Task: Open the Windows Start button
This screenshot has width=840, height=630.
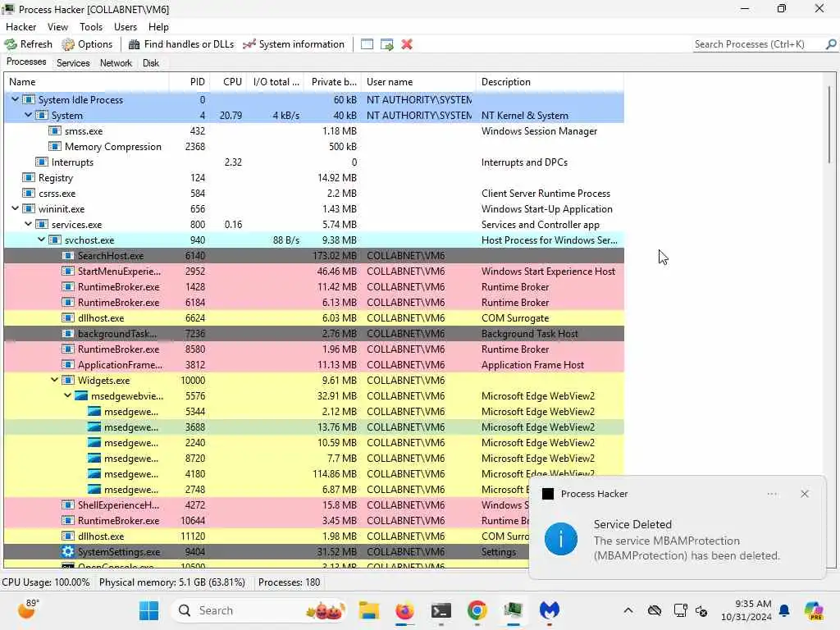Action: point(148,610)
